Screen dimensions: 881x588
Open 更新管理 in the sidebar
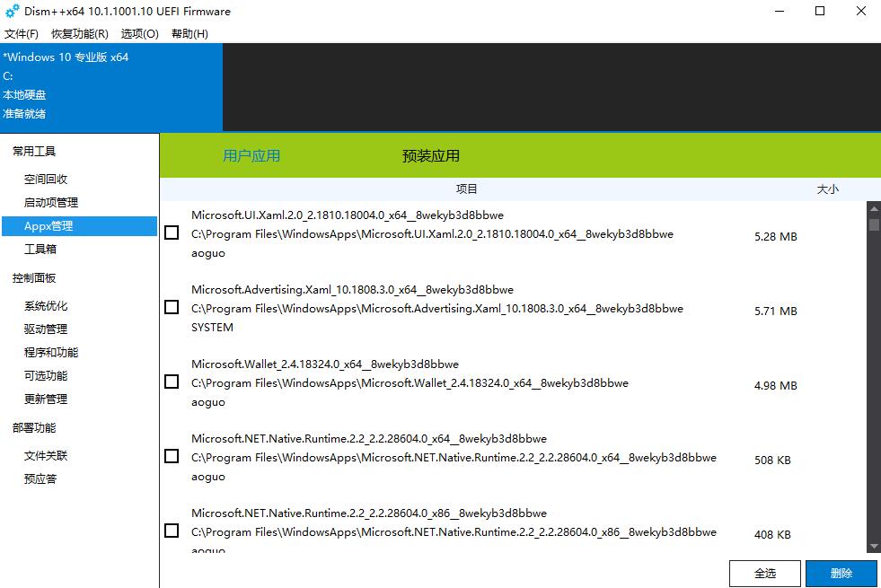coord(46,399)
